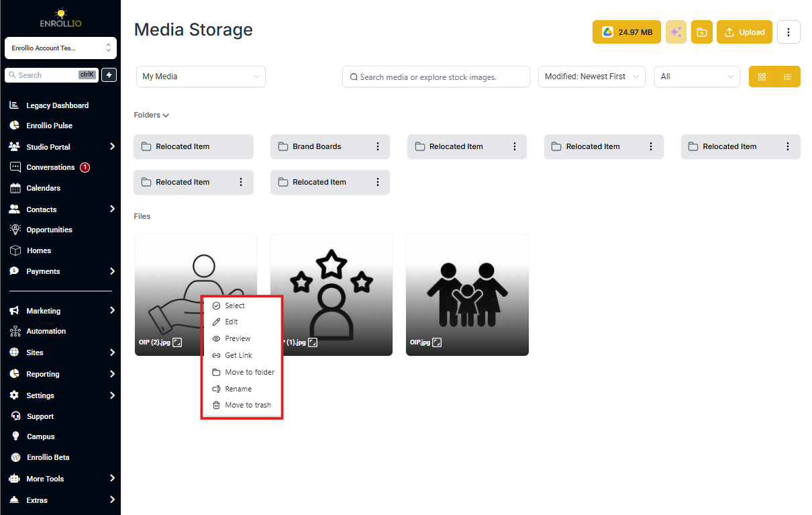Create new folder using folder-plus icon
This screenshot has width=812, height=515.
(x=701, y=32)
